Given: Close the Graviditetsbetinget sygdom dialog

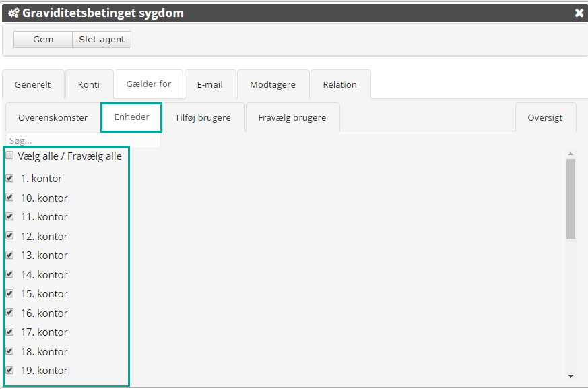Looking at the screenshot, I should (x=579, y=13).
